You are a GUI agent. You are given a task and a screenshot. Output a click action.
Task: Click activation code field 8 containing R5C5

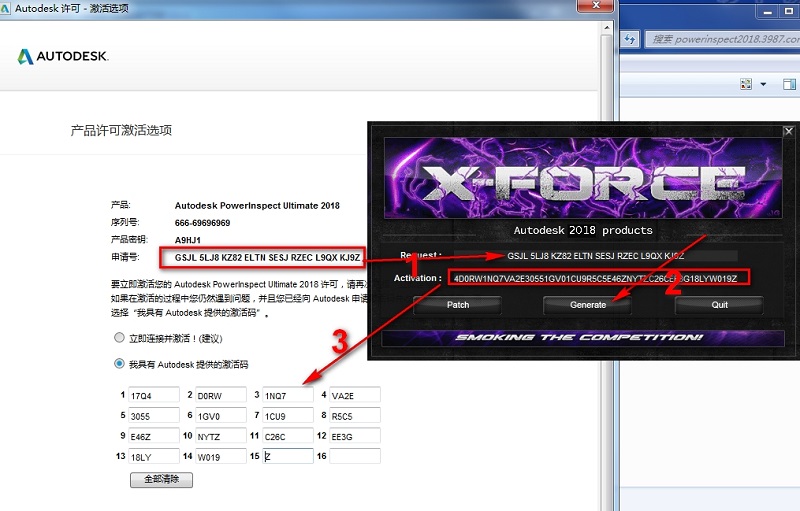[355, 416]
